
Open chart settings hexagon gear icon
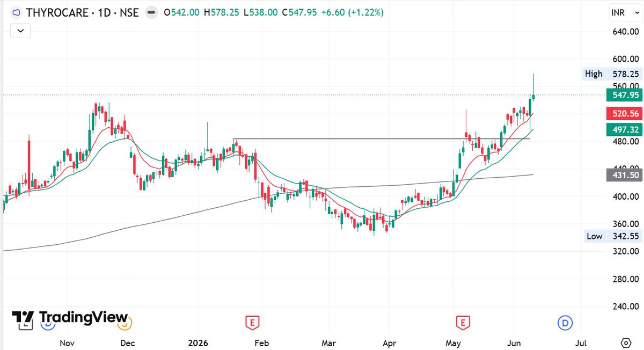click(x=625, y=342)
